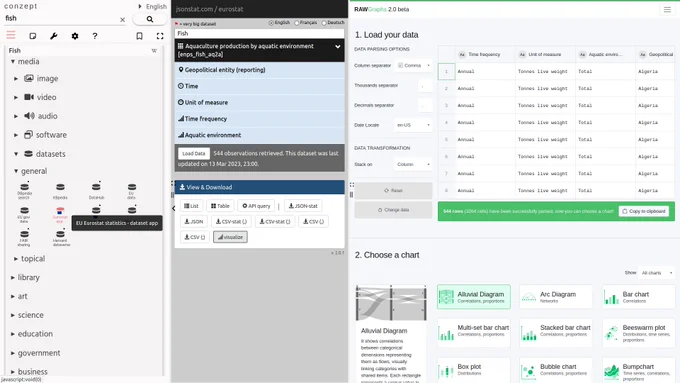Open the Time dimension row

(x=260, y=86)
